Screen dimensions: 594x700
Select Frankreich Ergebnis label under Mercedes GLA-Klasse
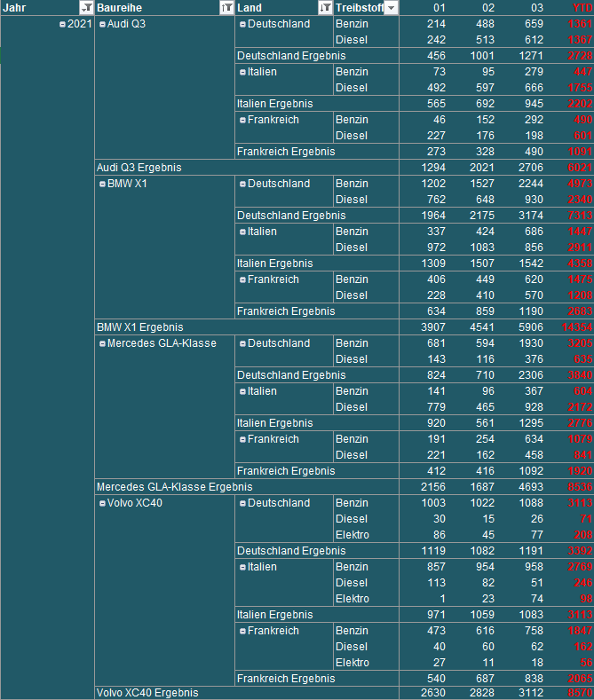pyautogui.click(x=286, y=471)
